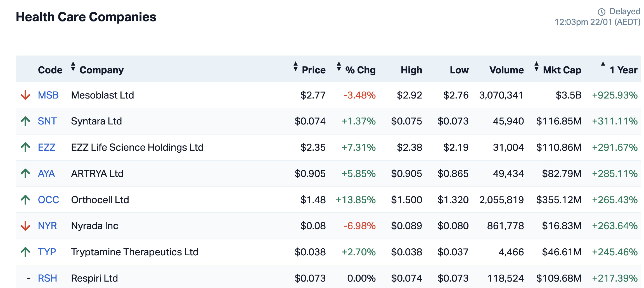Open the EZZ stock code link

47,147
